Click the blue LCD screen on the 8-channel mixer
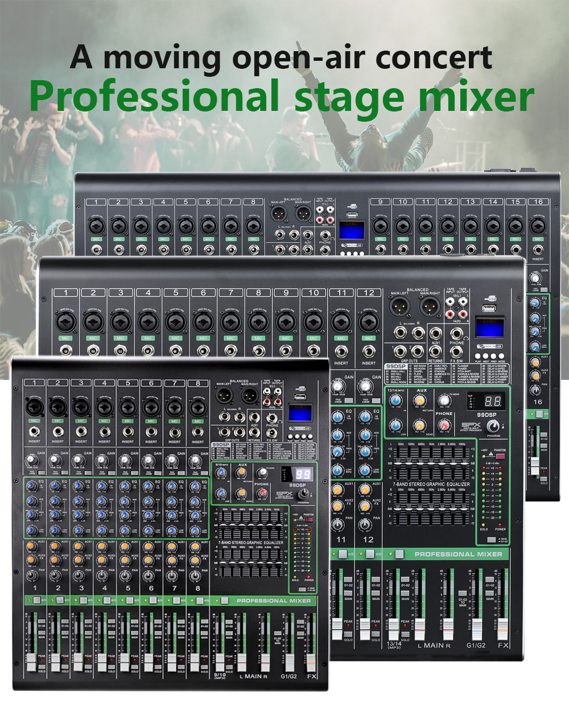Image resolution: width=569 pixels, height=728 pixels. coord(300,413)
